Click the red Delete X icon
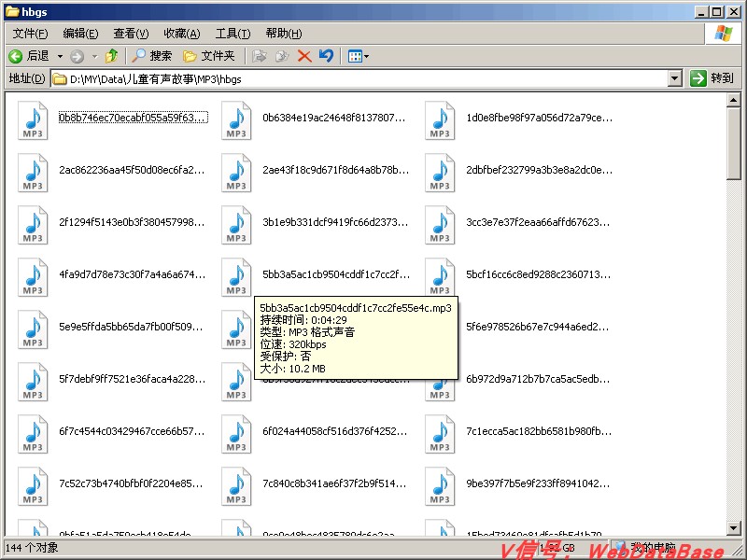Screen dimensions: 747x560 click(x=304, y=56)
